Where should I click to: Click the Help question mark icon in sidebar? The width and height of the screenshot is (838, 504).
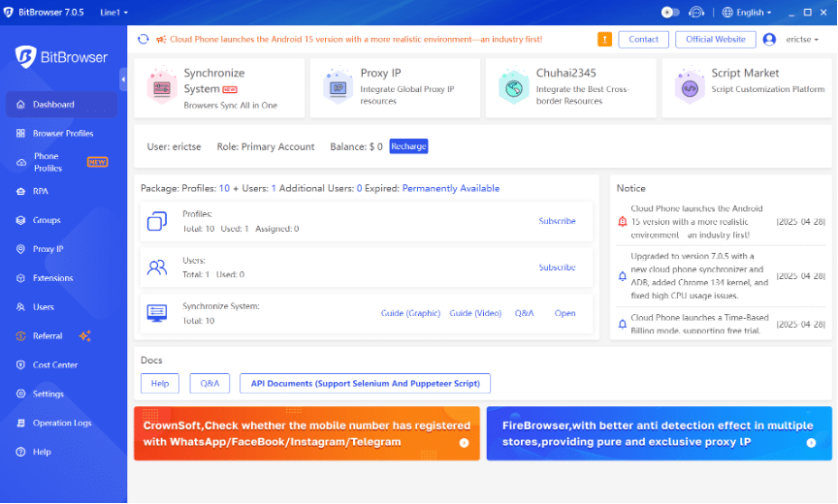[x=20, y=452]
